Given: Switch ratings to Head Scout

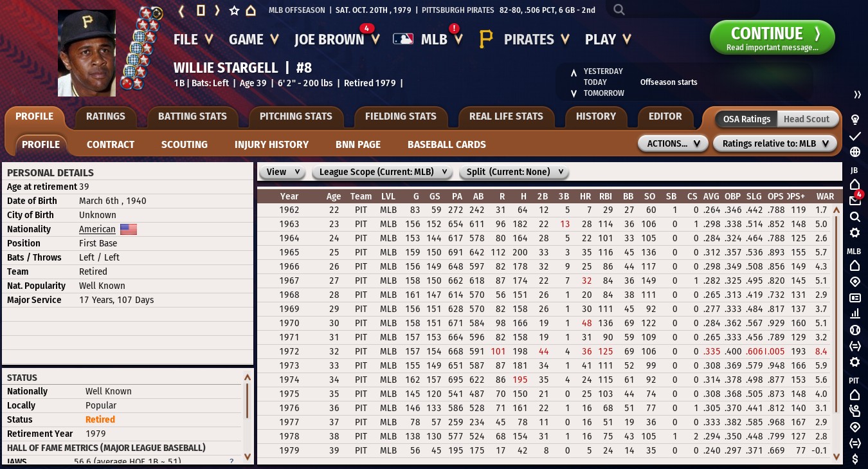Looking at the screenshot, I should [x=806, y=119].
